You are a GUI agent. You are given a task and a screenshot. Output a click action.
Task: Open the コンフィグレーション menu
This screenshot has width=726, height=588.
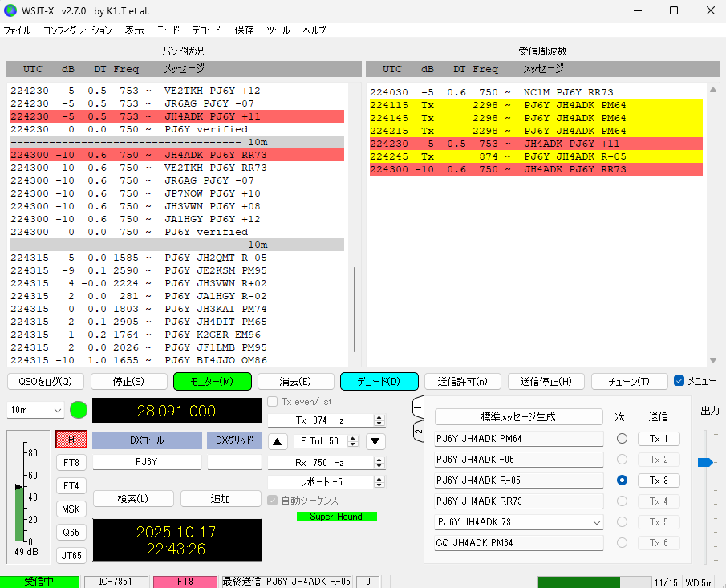tap(77, 30)
